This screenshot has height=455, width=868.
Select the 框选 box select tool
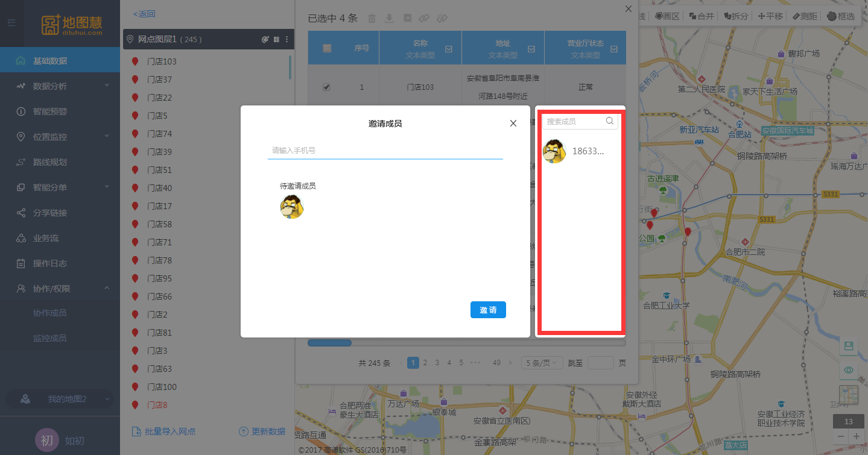tap(841, 16)
